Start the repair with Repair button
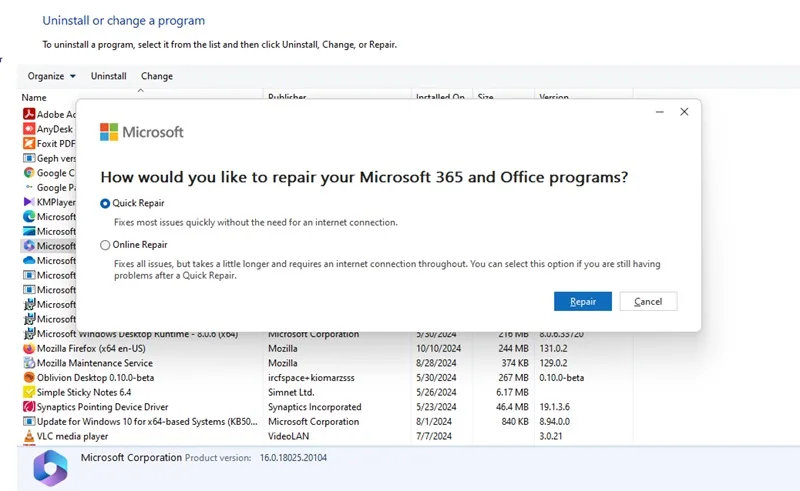This screenshot has width=800, height=491. click(583, 302)
